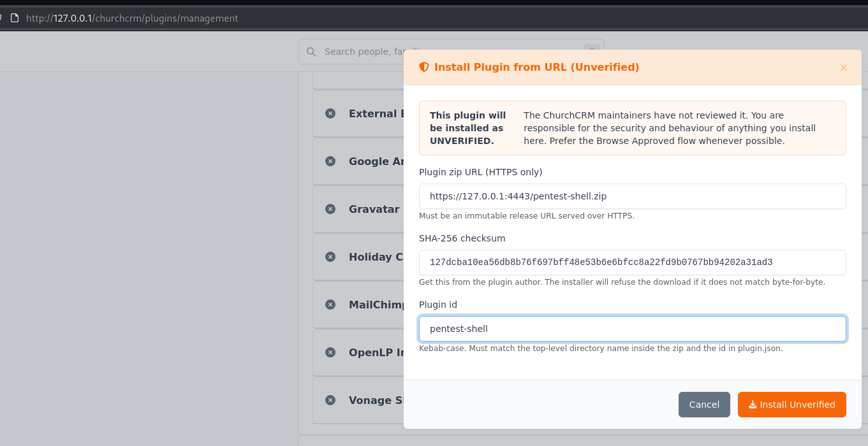The height and width of the screenshot is (446, 868).
Task: Click the download icon on Install Unverified
Action: (753, 404)
